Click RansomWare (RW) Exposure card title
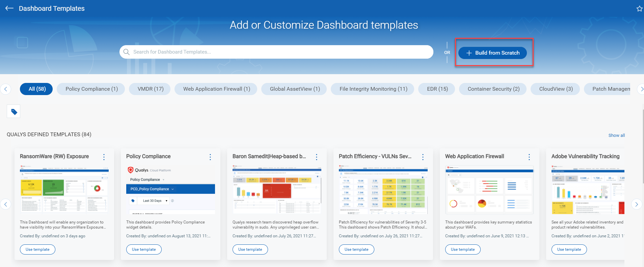 tap(54, 156)
